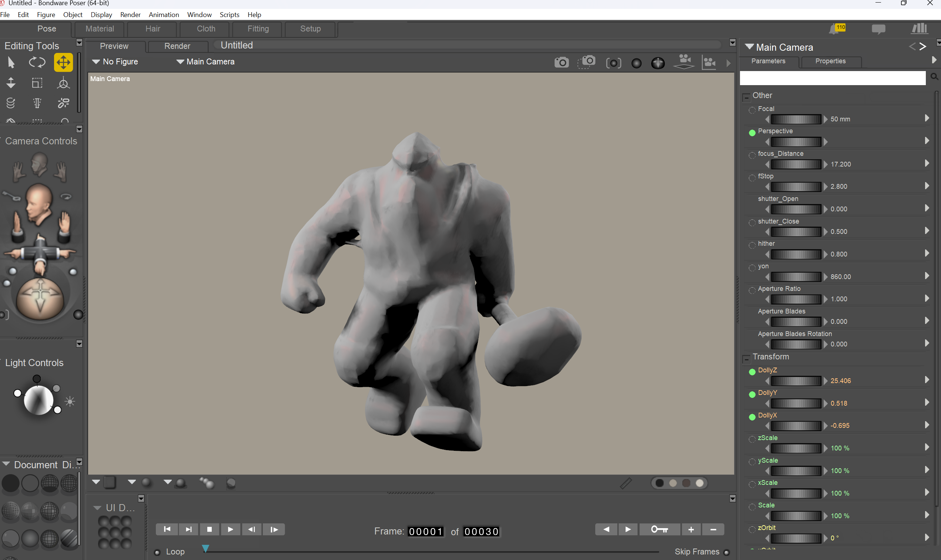The height and width of the screenshot is (560, 941).
Task: Open the Focal parameter options arrow
Action: (927, 118)
